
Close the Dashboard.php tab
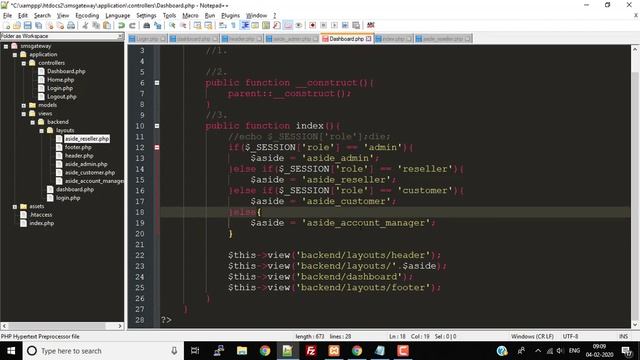click(369, 39)
